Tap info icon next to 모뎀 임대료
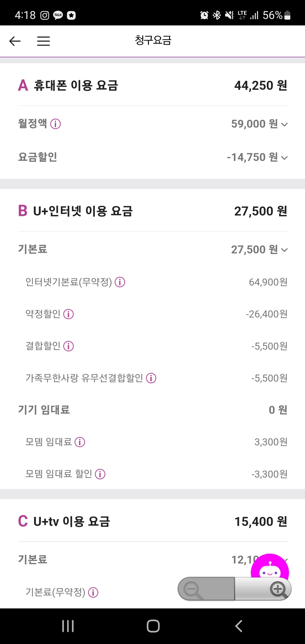Viewport: 305px width, 644px height. (x=80, y=442)
